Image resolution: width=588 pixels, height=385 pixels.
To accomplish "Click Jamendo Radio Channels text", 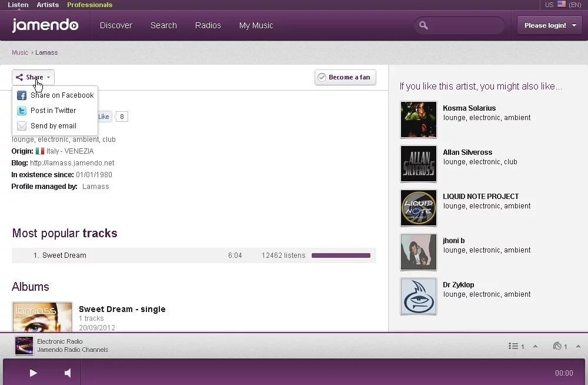I will [x=73, y=350].
